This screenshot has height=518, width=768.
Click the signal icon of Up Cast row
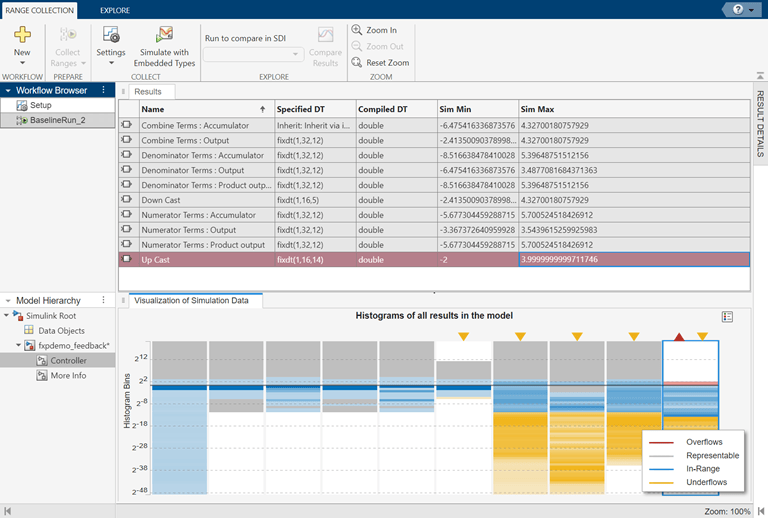tap(127, 259)
